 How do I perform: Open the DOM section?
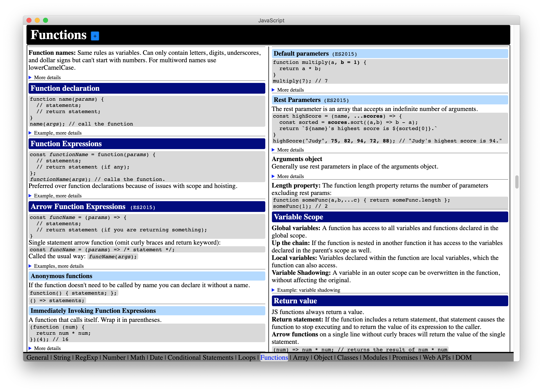coord(464,357)
